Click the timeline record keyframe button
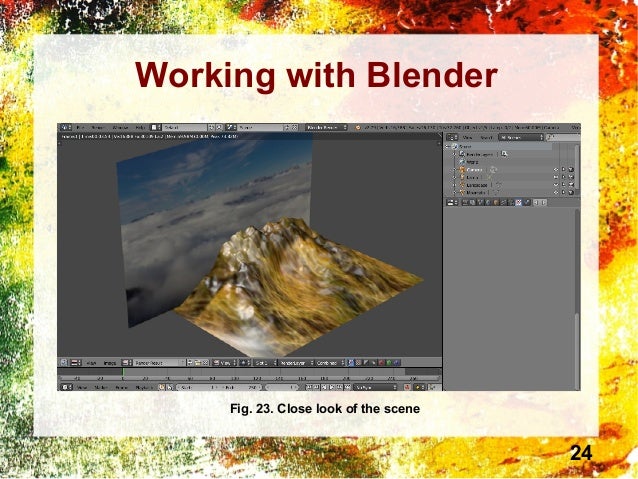The image size is (638, 479). pyautogui.click(x=407, y=387)
